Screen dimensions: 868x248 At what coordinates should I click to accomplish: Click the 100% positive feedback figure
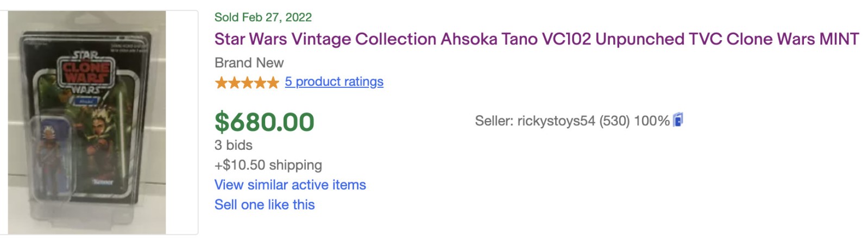point(651,121)
